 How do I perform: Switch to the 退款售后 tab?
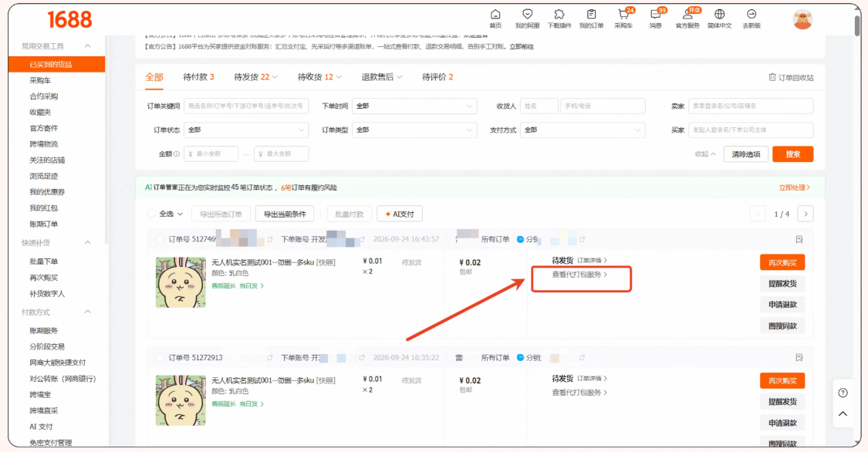(x=381, y=77)
